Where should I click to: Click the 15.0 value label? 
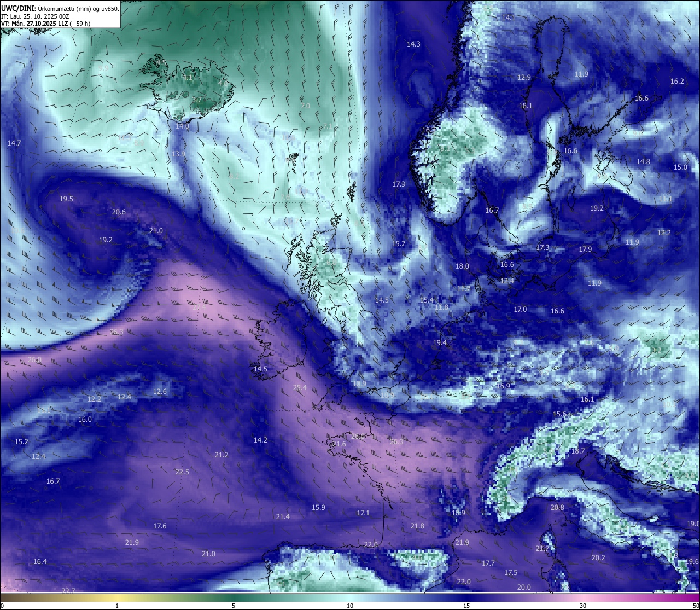tap(680, 167)
